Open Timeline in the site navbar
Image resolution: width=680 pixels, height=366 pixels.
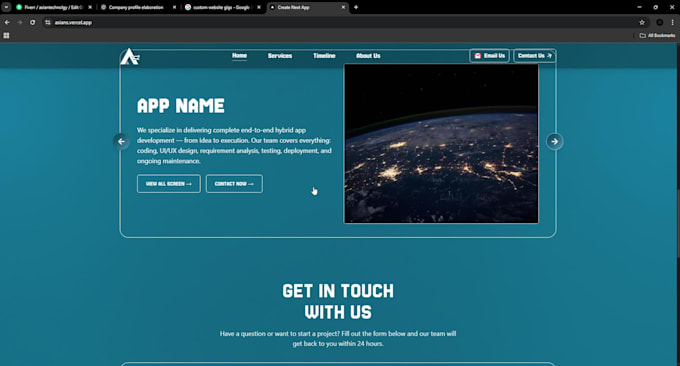pos(324,56)
